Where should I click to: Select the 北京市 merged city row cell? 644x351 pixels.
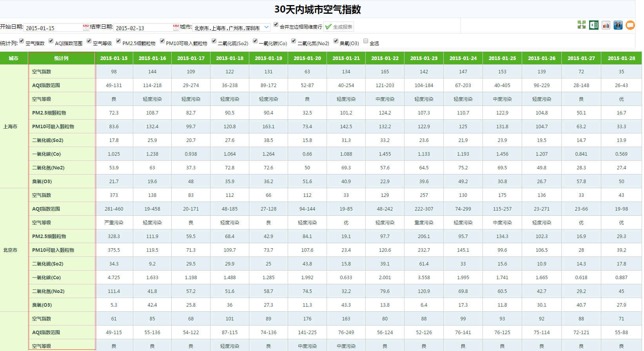(x=11, y=250)
